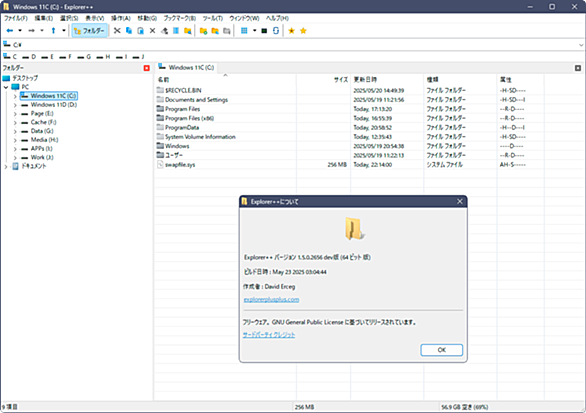Open the explorerplusplus.com link

[x=271, y=300]
